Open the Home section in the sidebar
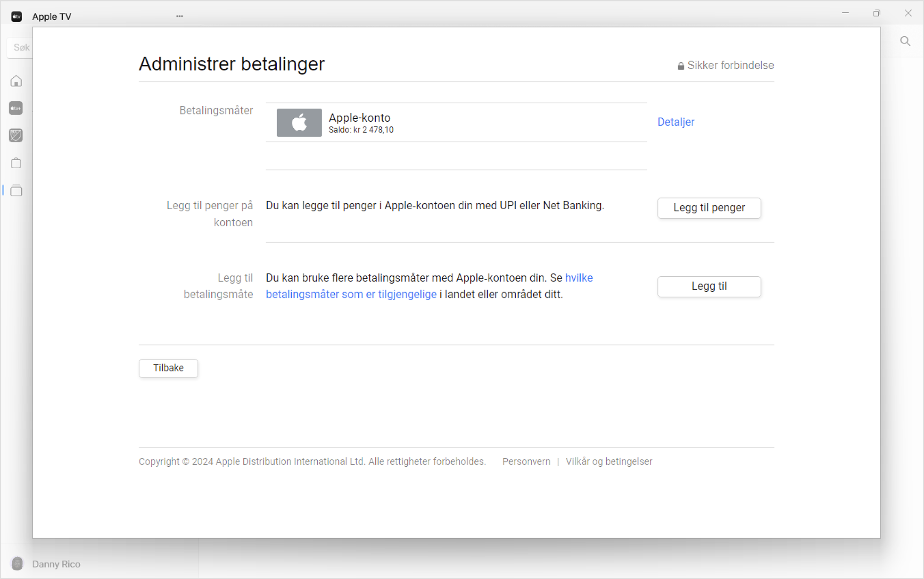The width and height of the screenshot is (924, 579). point(16,81)
